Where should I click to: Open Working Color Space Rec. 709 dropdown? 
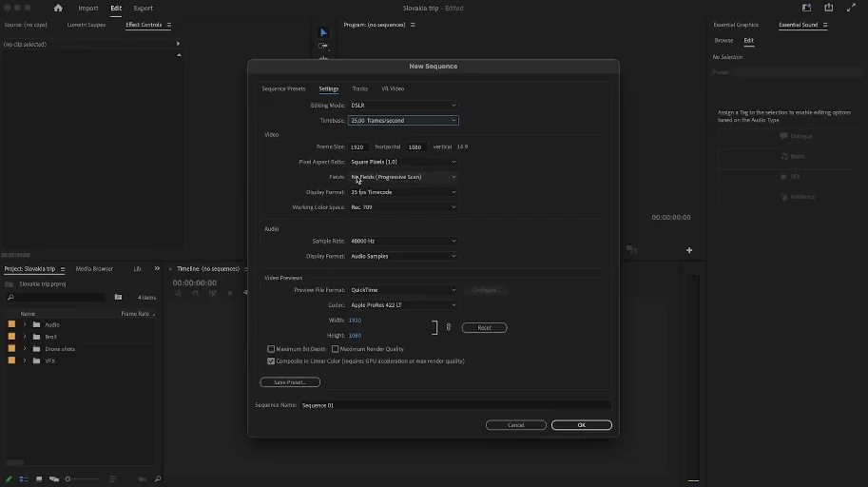click(x=403, y=207)
